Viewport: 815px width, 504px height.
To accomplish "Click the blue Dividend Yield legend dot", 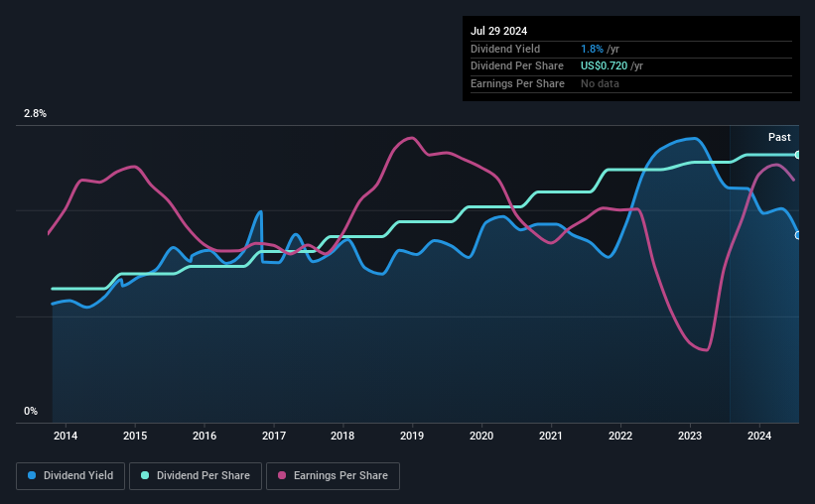I will [32, 475].
